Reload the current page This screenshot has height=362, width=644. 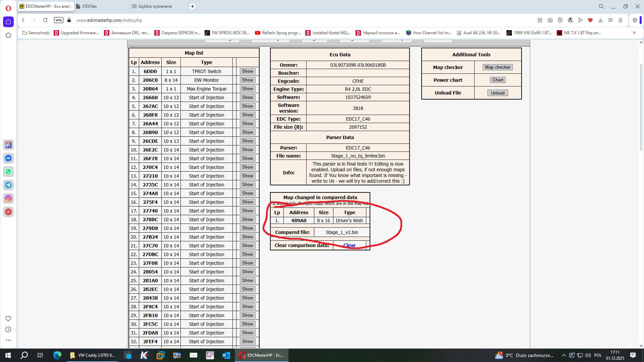(x=45, y=20)
